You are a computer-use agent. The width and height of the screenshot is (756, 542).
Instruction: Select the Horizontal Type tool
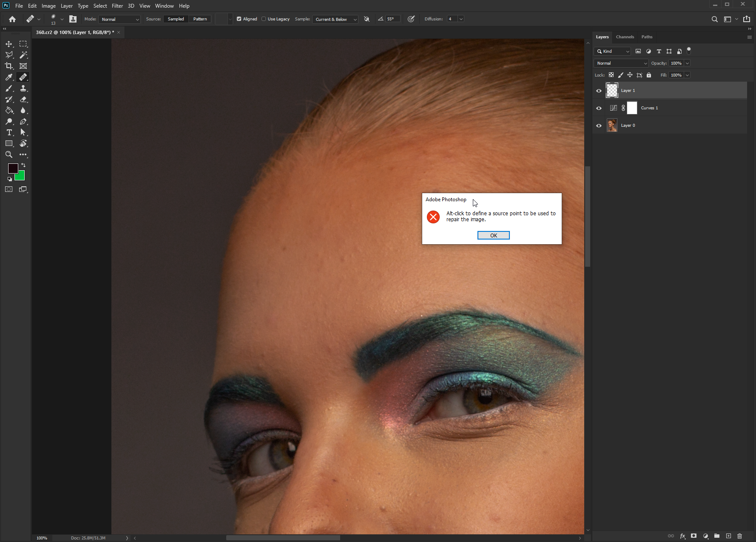[x=9, y=132]
